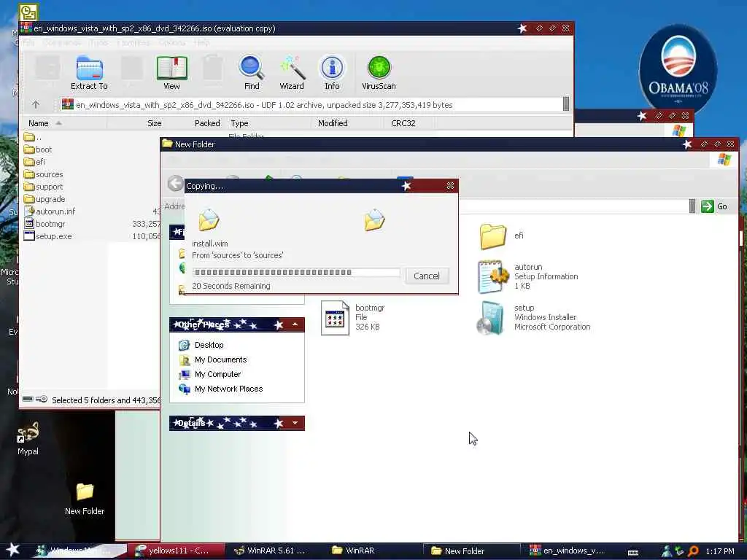Select bootmgr in the WinRAR file list

[44, 224]
